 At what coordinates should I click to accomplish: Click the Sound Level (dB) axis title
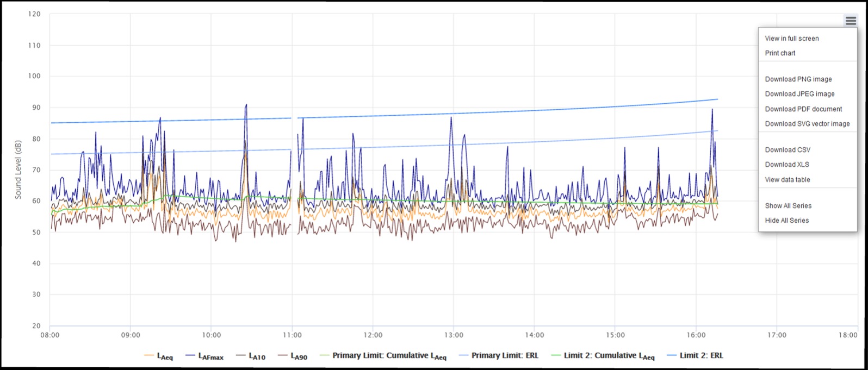(18, 170)
